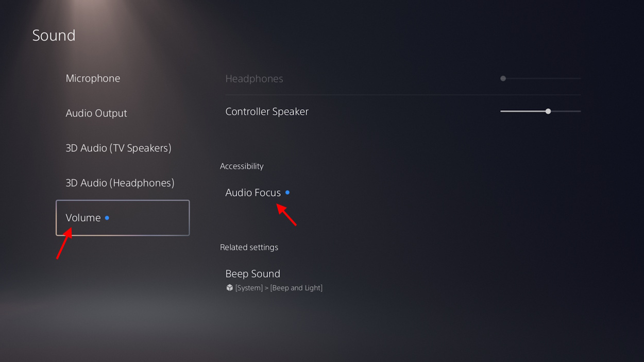Click the blue dot next to Volume

(107, 218)
